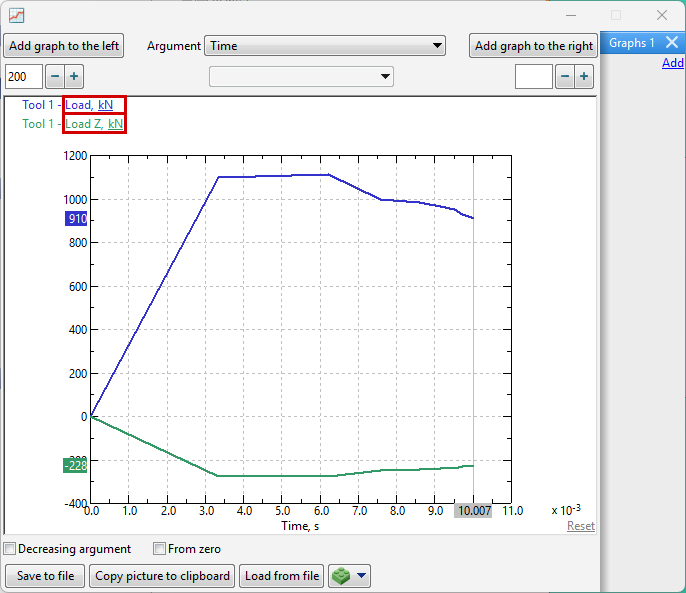Image resolution: width=686 pixels, height=593 pixels.
Task: Expand the empty dropdown below Argument
Action: point(301,77)
